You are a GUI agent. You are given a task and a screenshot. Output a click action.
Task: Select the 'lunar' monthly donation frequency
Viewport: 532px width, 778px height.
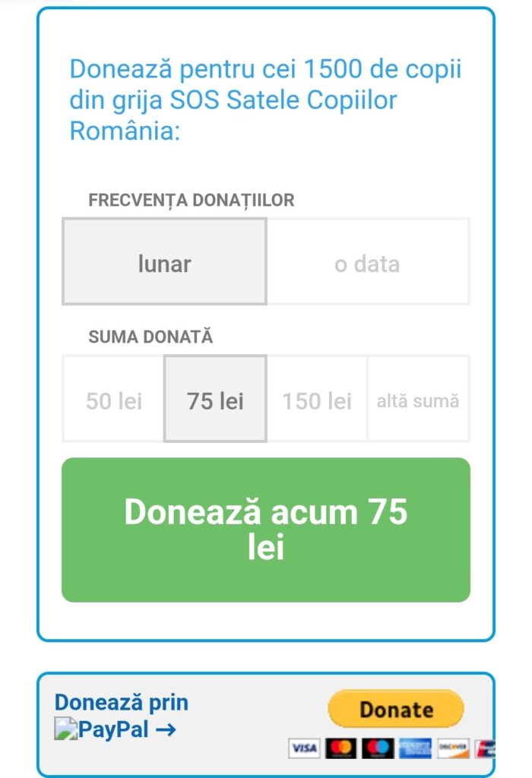point(164,262)
